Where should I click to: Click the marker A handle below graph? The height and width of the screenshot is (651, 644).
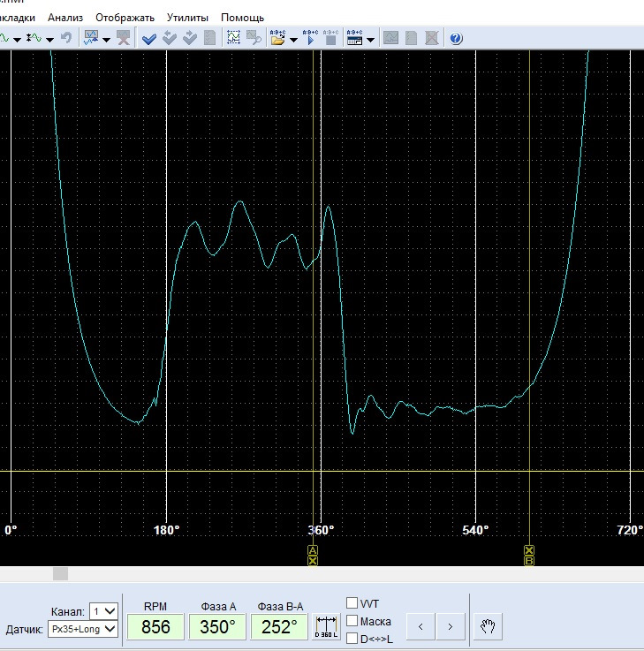coord(313,550)
